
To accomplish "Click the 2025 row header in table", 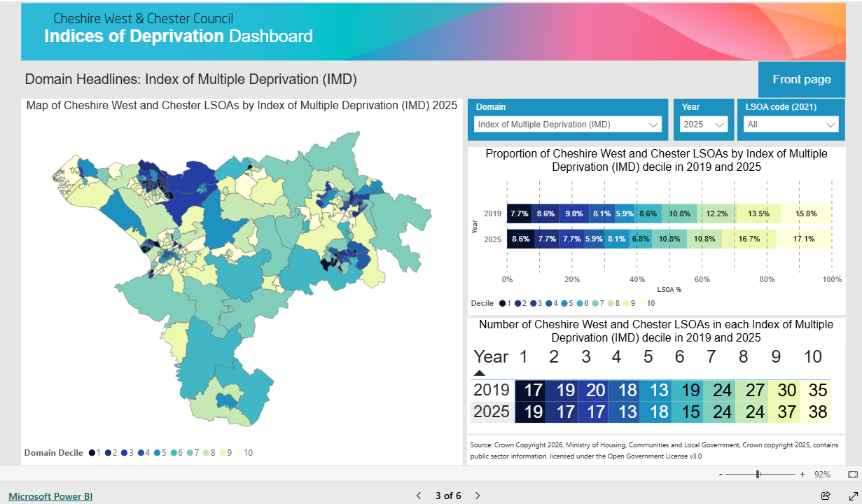I will [492, 412].
